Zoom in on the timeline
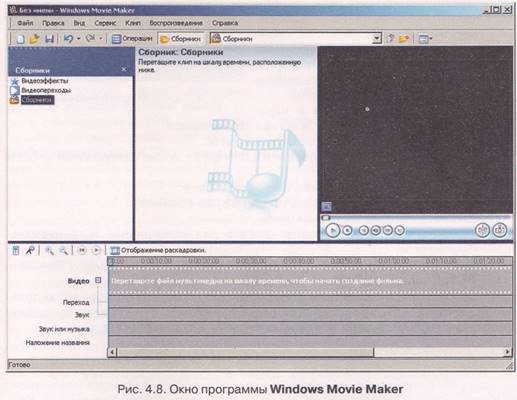The width and height of the screenshot is (517, 400). (x=49, y=250)
